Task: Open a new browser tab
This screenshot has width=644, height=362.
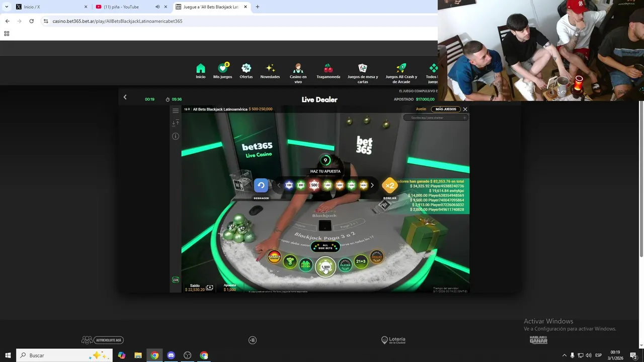Action: [257, 7]
